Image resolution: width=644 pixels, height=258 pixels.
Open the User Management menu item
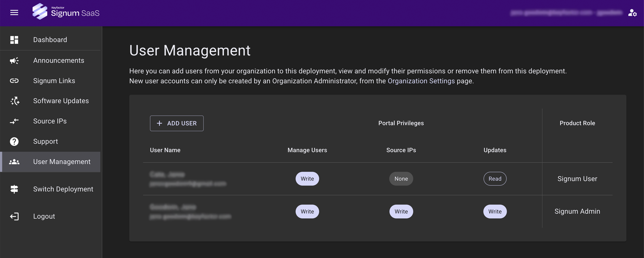[62, 162]
